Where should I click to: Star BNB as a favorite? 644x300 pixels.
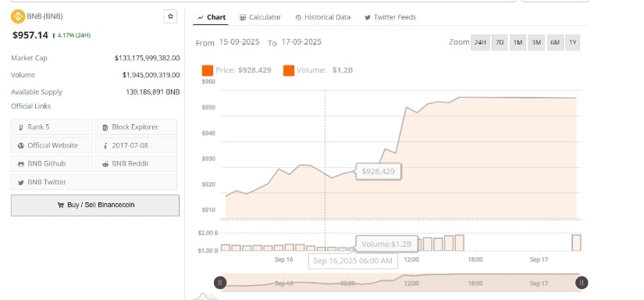[170, 16]
